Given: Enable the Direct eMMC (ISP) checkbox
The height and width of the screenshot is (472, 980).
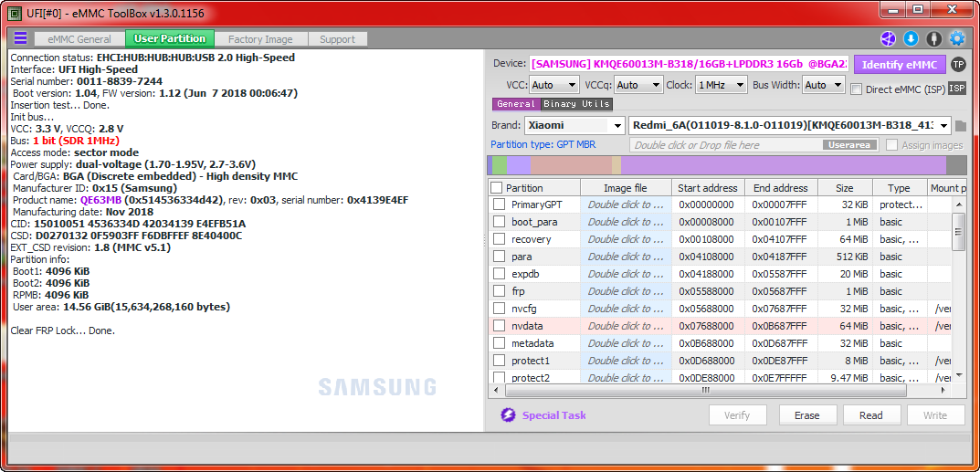Looking at the screenshot, I should [x=857, y=89].
